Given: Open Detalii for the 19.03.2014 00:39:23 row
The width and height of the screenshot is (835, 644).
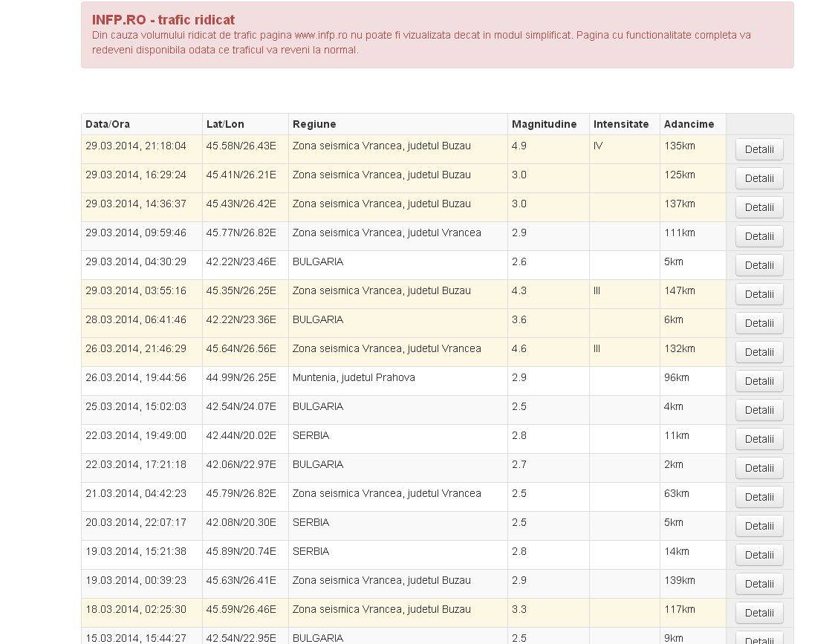Looking at the screenshot, I should coord(758,584).
